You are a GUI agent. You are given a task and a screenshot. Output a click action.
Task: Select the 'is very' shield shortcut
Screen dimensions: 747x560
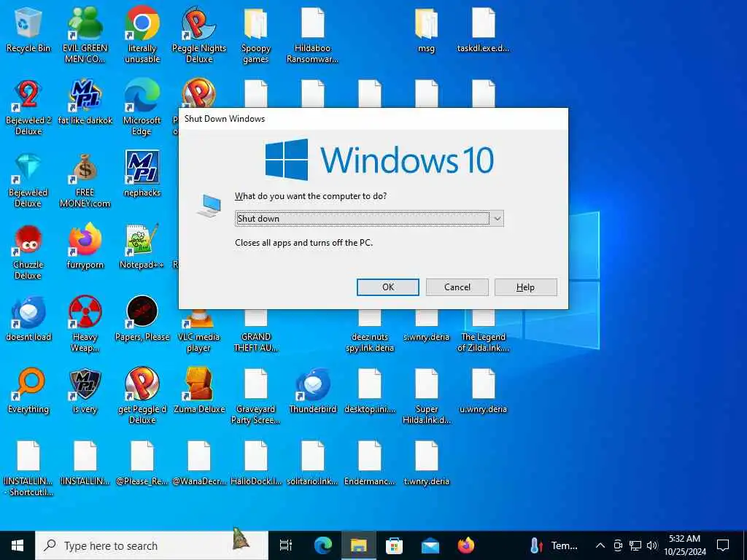pos(85,391)
